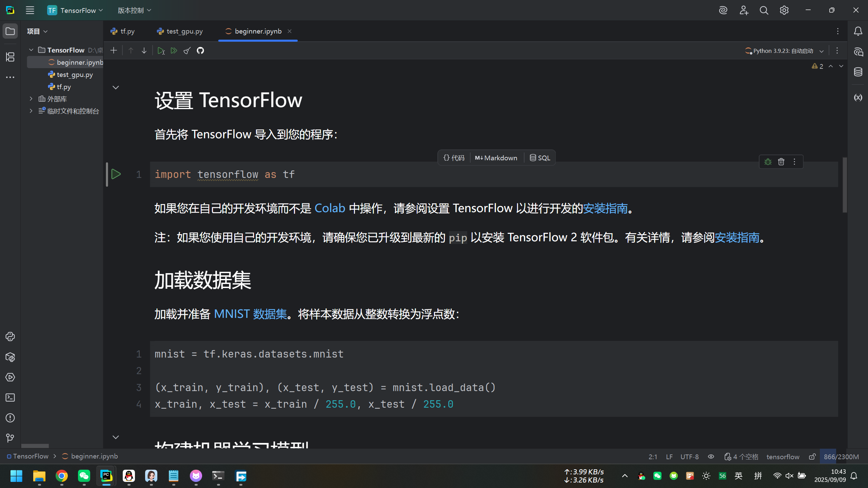Switch the cell type to SQL
Viewport: 868px width, 488px height.
point(539,158)
